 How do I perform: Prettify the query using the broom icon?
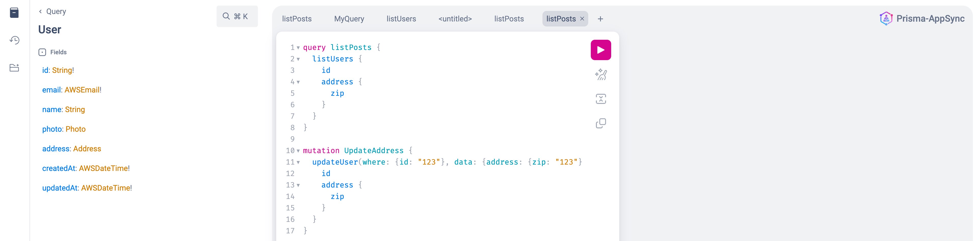[600, 74]
